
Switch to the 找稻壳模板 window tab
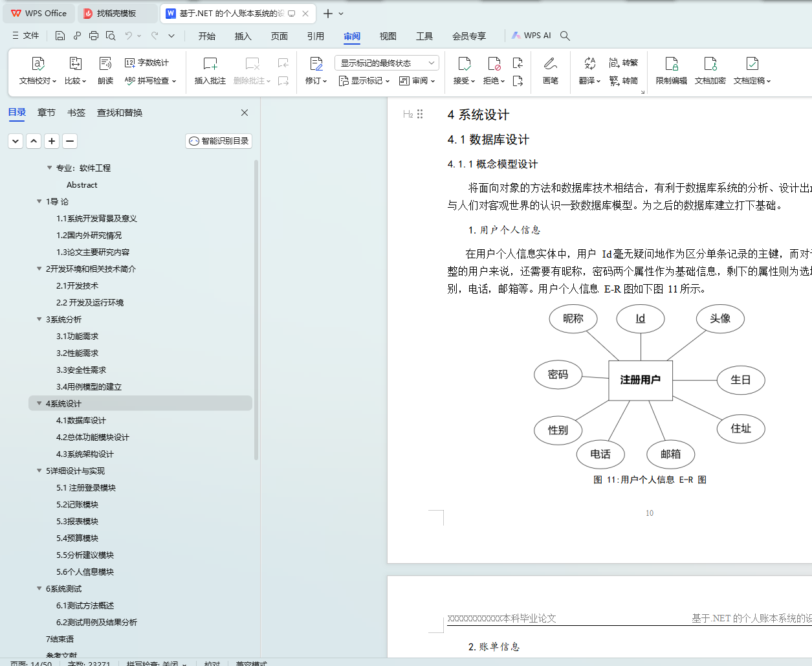[116, 14]
